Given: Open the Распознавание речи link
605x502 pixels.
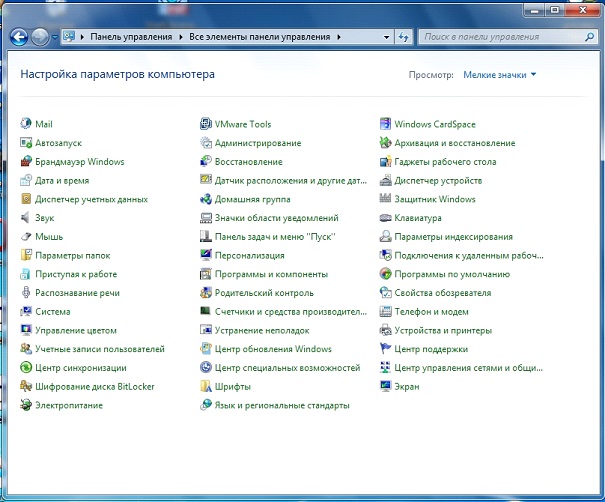Looking at the screenshot, I should [78, 293].
